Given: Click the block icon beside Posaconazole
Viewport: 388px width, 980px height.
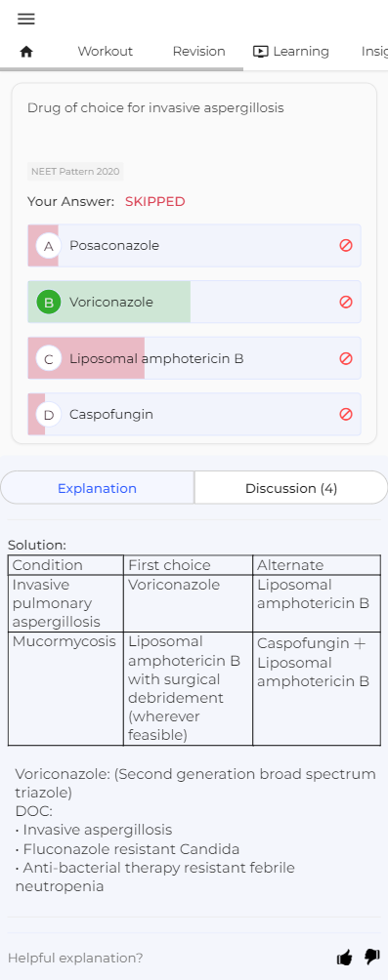Looking at the screenshot, I should 346,246.
